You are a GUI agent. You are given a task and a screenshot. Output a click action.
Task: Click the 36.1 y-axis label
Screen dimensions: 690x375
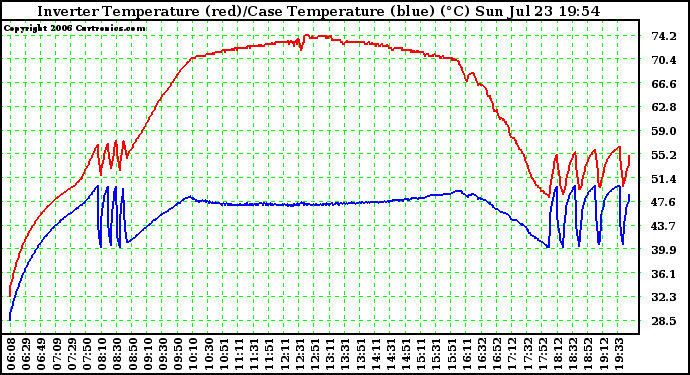(x=664, y=274)
